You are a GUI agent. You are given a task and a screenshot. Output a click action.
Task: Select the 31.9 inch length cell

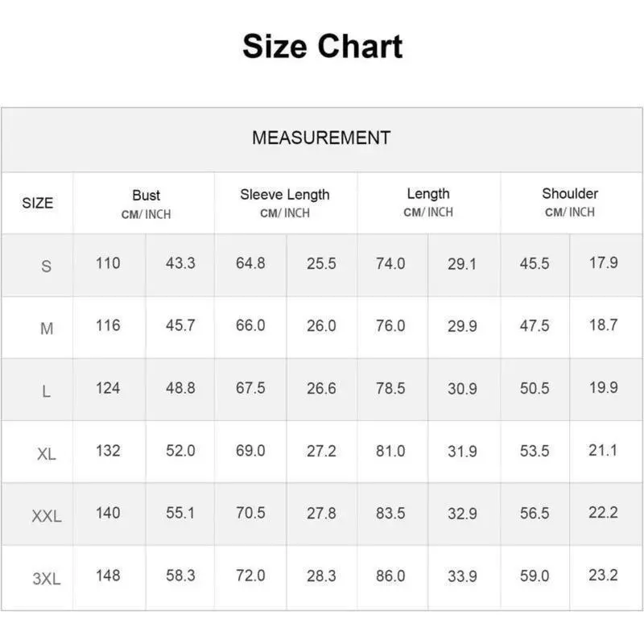tap(462, 452)
